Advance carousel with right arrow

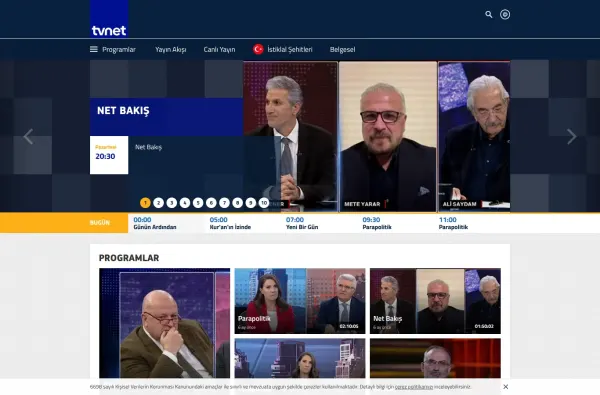[x=572, y=137]
